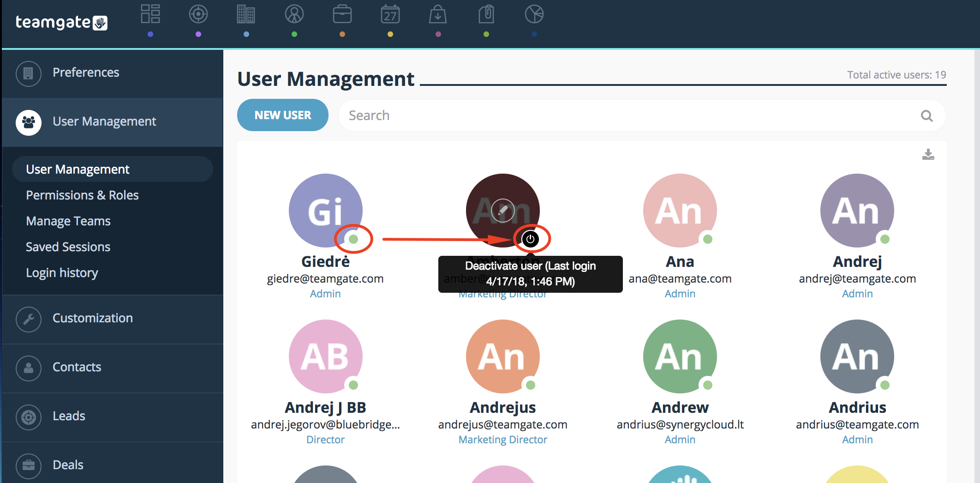Toggle Andrej J BB's green status dot
This screenshot has width=980, height=483.
point(353,385)
